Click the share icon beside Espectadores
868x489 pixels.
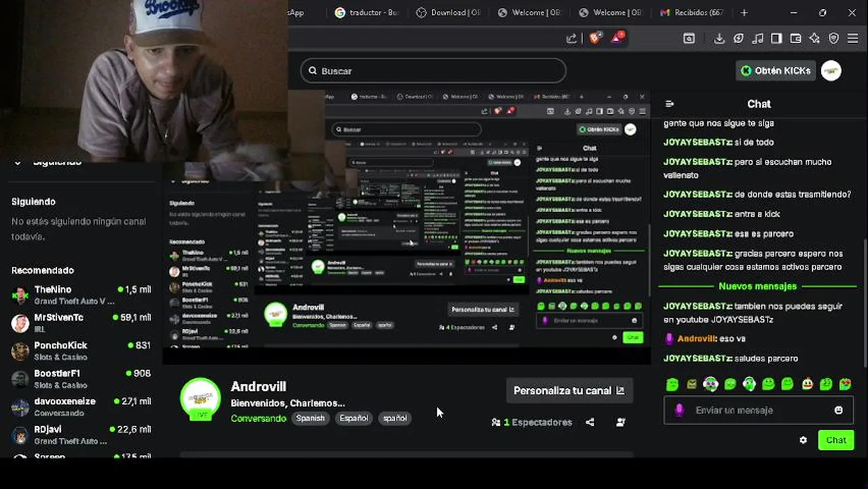coord(590,422)
